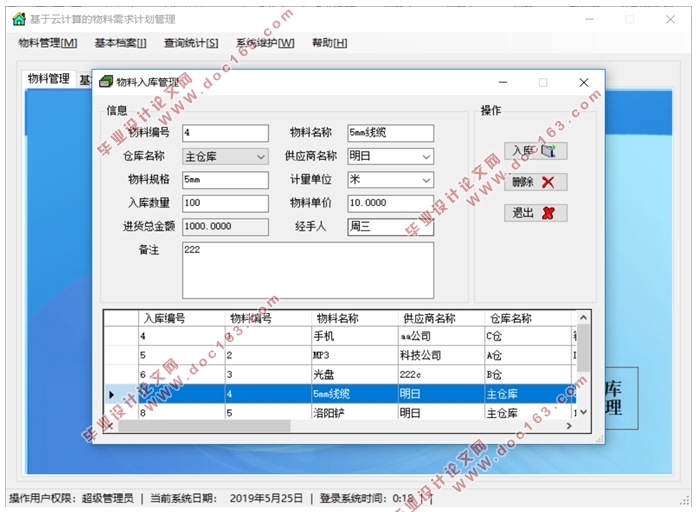Image resolution: width=698 pixels, height=512 pixels.
Task: Click the status bar text 超级管理员
Action: click(x=108, y=498)
